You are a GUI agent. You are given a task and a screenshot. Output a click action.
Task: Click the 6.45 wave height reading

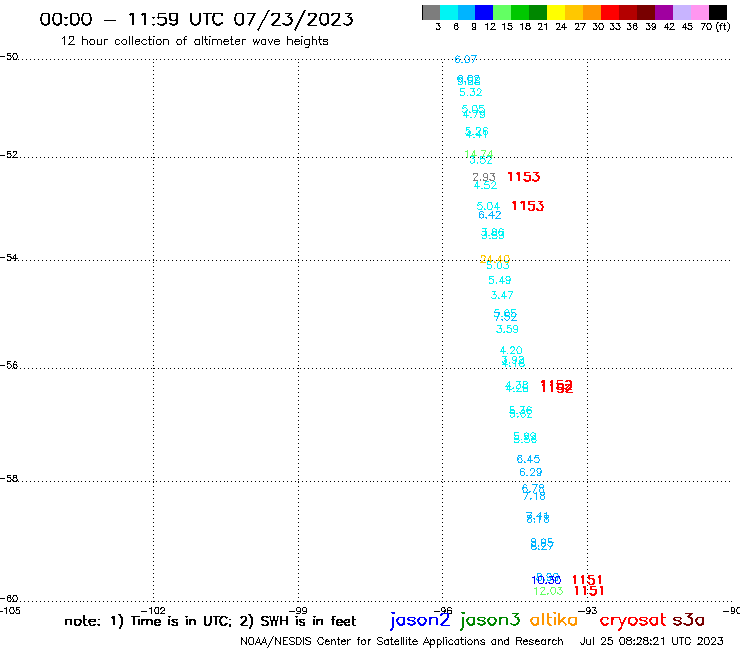click(529, 459)
